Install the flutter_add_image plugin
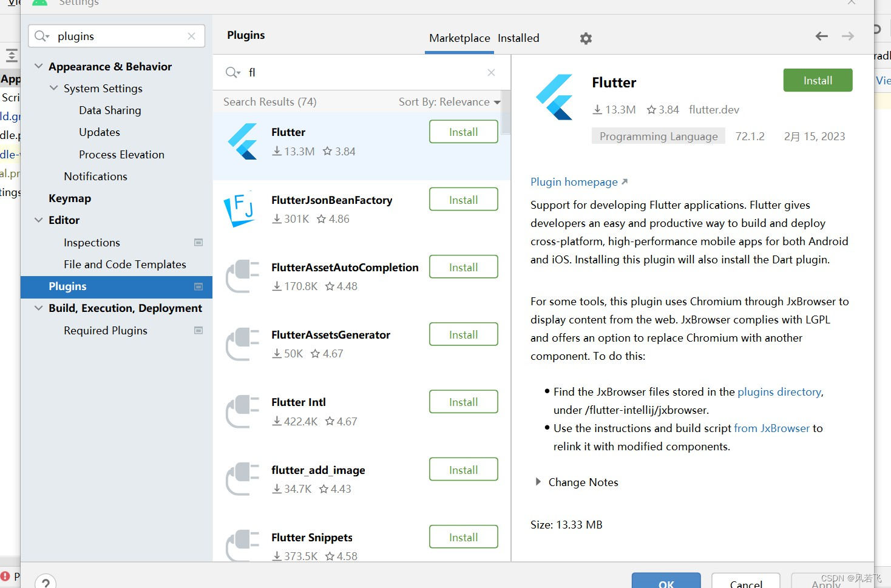 pyautogui.click(x=463, y=470)
